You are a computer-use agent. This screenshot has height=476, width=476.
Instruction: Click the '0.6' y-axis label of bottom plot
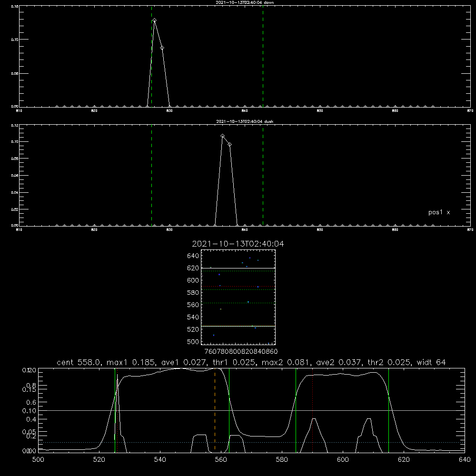(31, 402)
